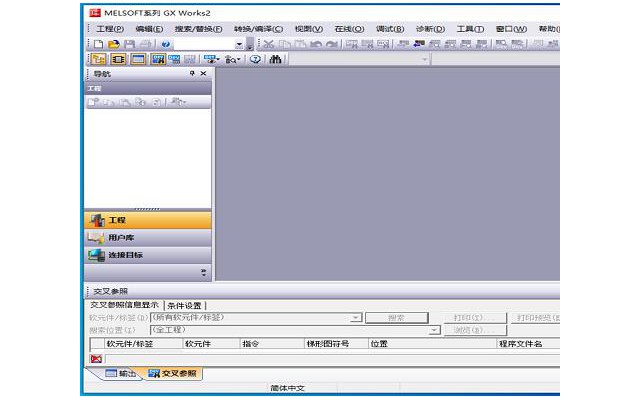Open the 窗口(W) menu
The height and width of the screenshot is (400, 640).
[x=511, y=29]
